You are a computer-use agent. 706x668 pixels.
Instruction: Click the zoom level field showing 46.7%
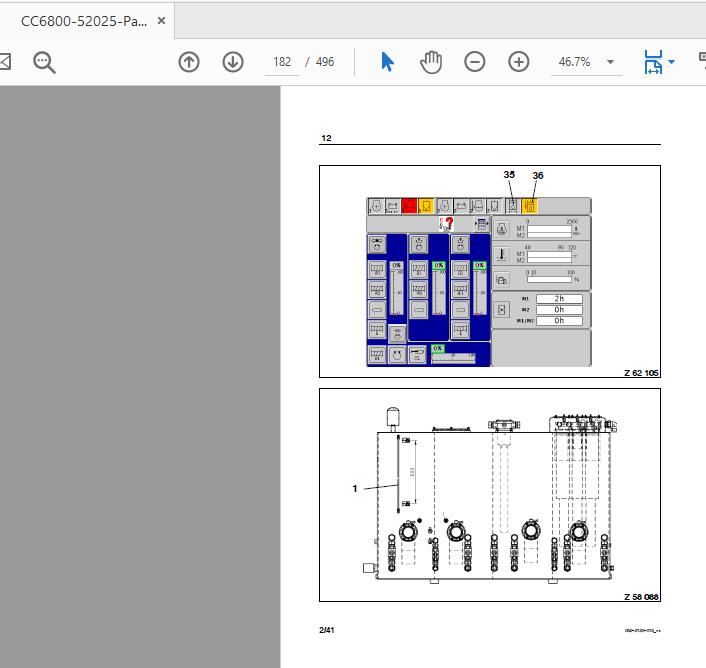click(x=575, y=62)
